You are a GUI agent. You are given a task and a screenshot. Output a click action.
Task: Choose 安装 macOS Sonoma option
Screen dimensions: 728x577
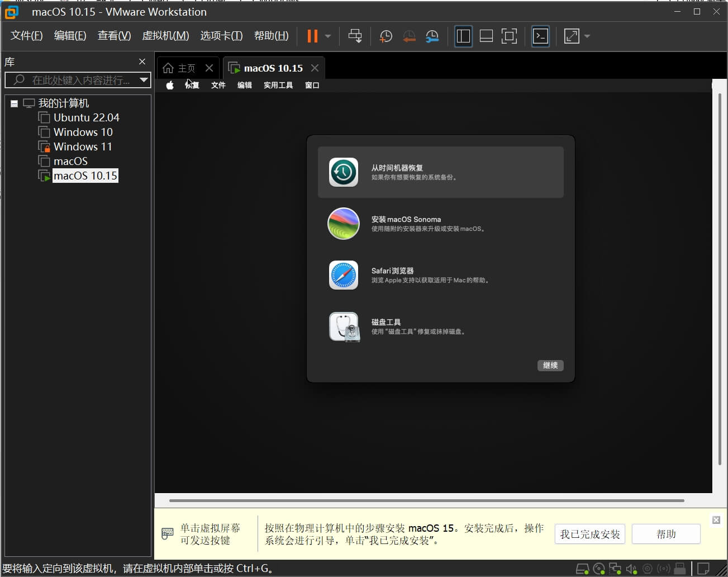(x=440, y=224)
